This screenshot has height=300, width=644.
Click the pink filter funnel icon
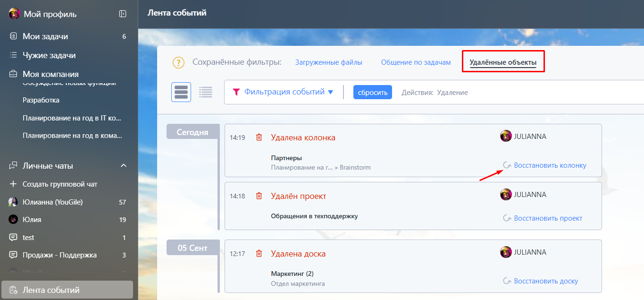tap(236, 92)
